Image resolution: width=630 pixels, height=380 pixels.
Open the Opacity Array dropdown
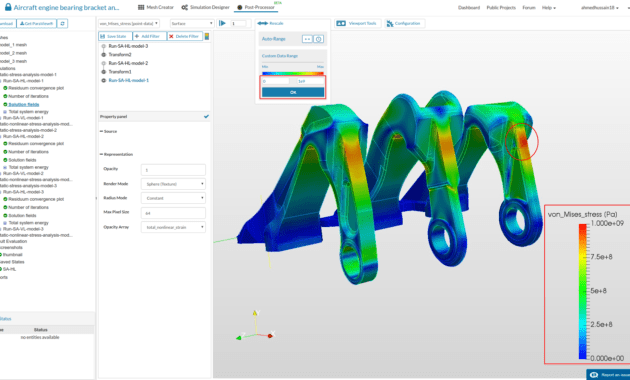[x=173, y=227]
